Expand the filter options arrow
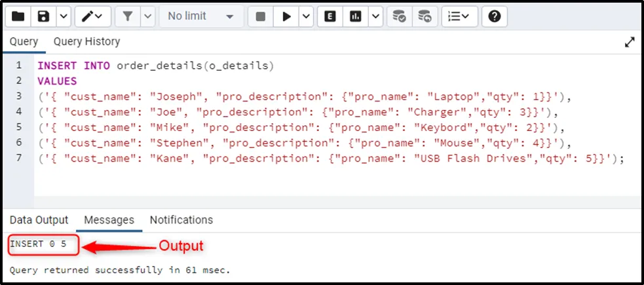This screenshot has height=285, width=644. point(147,16)
